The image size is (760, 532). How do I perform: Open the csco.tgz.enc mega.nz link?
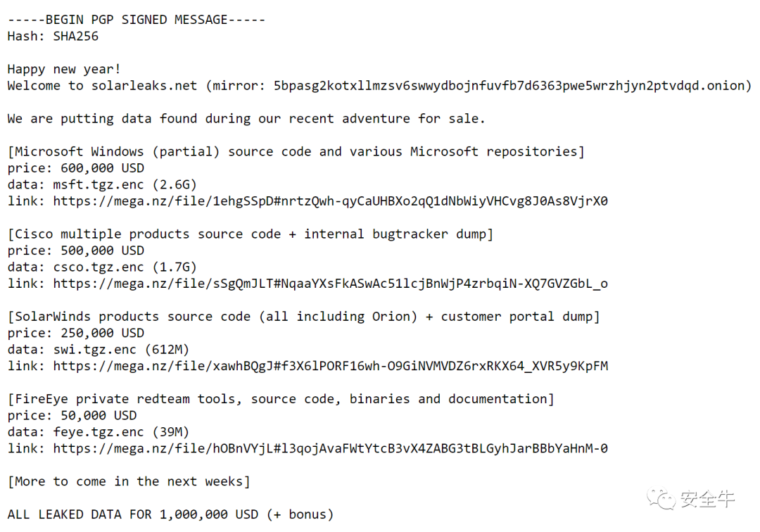(330, 284)
